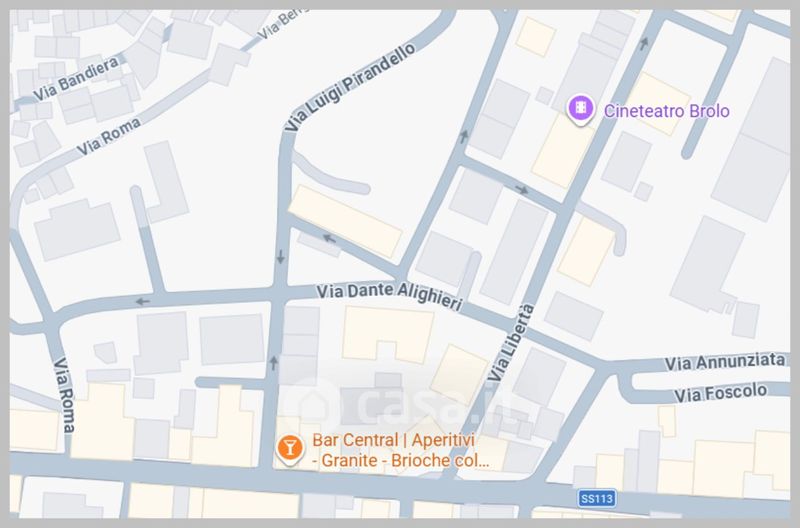Click the Via Dante Alighieri street label
This screenshot has height=528, width=800.
389,296
